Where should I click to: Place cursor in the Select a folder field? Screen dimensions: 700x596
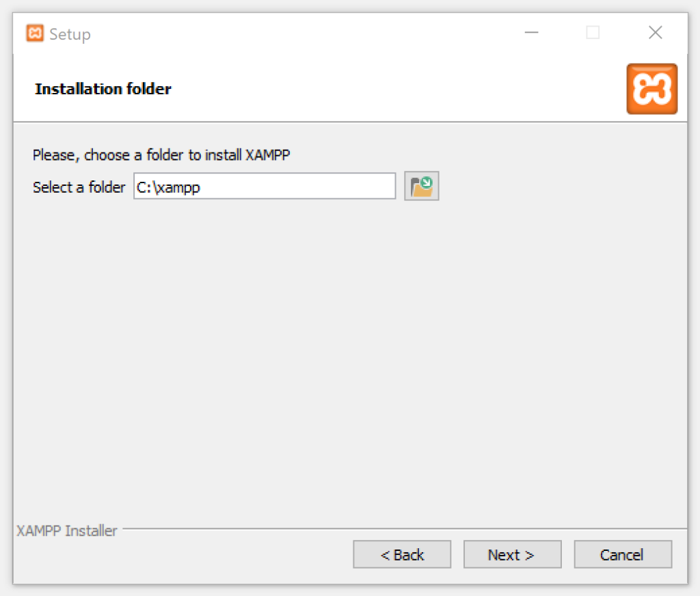[x=264, y=186]
